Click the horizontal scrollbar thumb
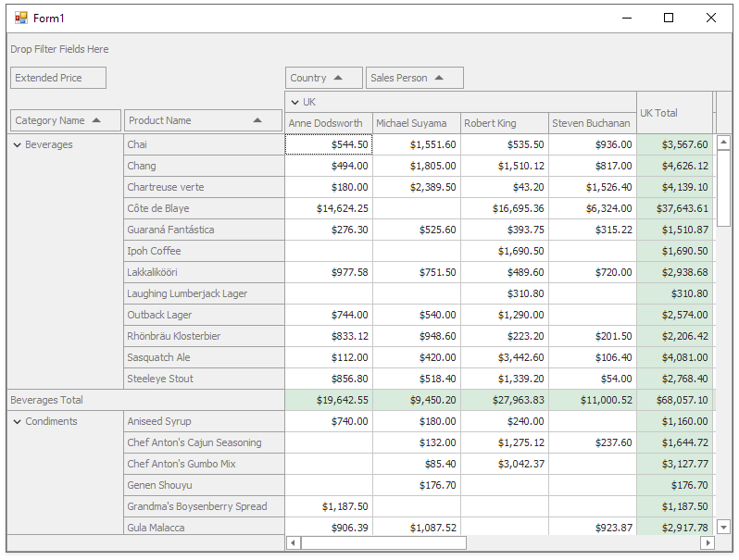This screenshot has height=560, width=739. point(383,543)
